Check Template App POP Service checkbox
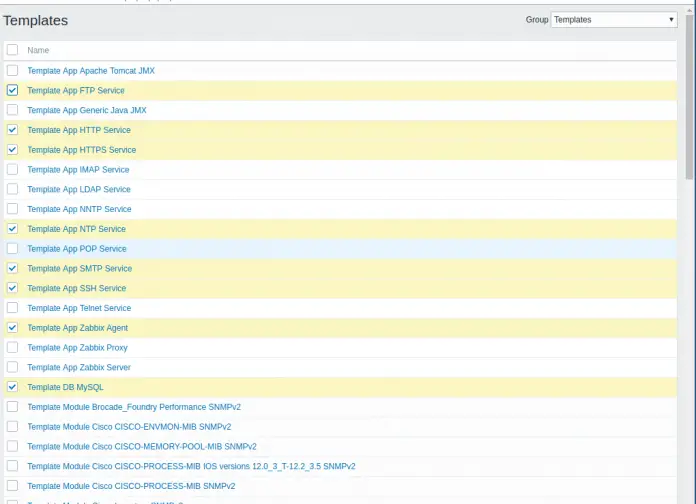The width and height of the screenshot is (696, 504). pos(12,249)
